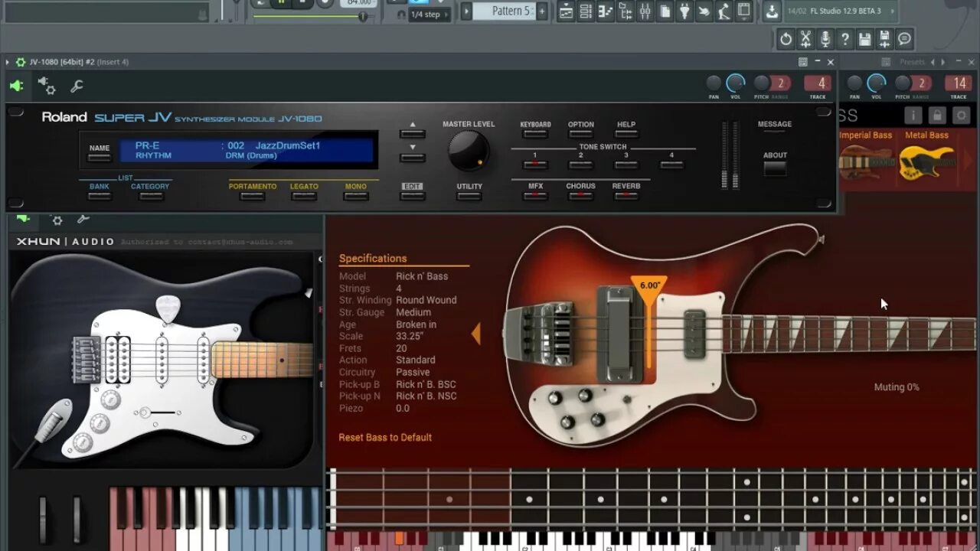The image size is (980, 551).
Task: Enable PORTAMENTO on the JV-1080
Action: [x=253, y=195]
